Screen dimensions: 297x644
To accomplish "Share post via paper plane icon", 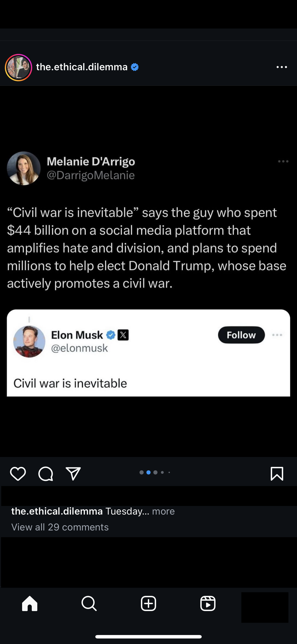I will pos(73,474).
